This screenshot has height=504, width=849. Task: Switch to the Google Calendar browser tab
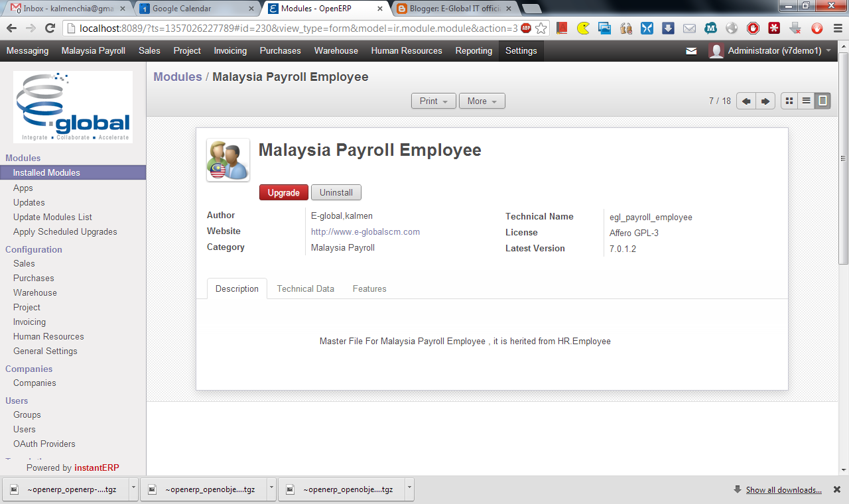(x=196, y=9)
